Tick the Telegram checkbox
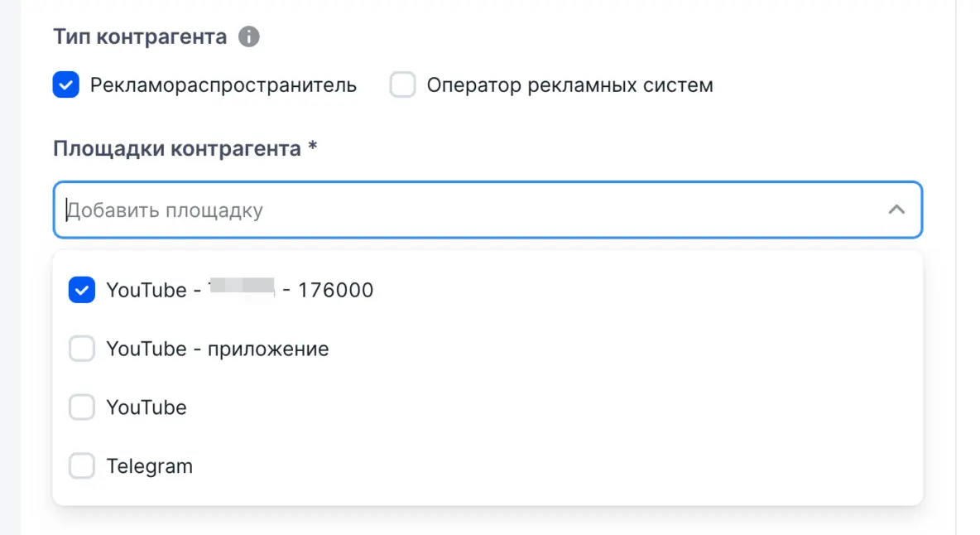This screenshot has height=535, width=980. [82, 466]
